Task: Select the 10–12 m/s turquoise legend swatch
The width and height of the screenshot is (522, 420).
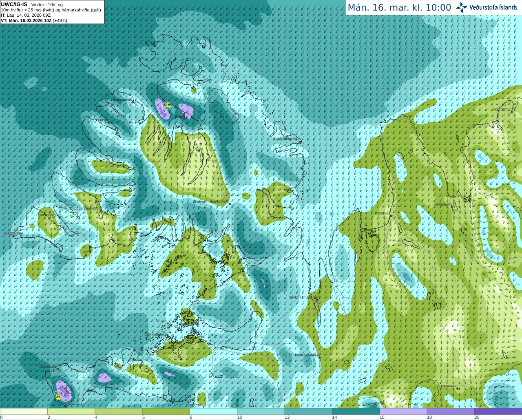Action: click(x=261, y=411)
